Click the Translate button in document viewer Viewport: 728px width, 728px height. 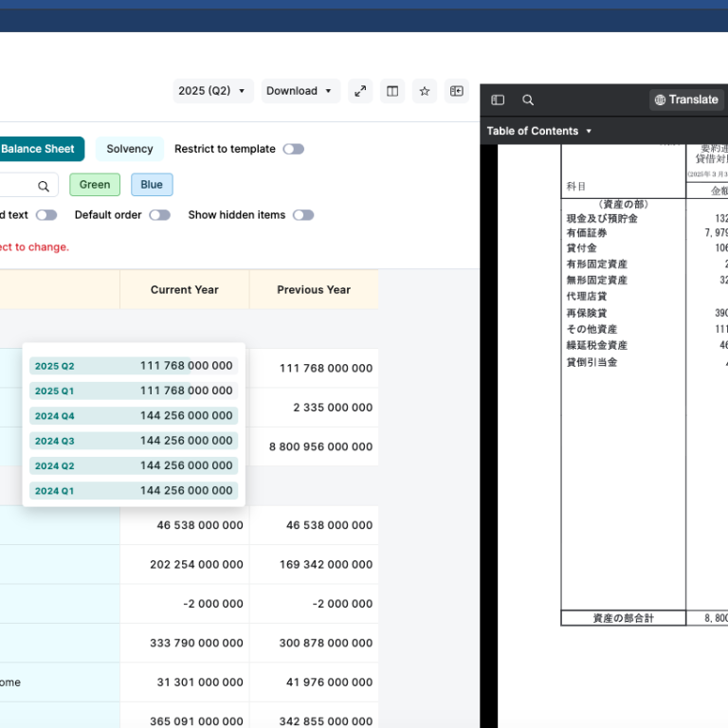(x=686, y=100)
